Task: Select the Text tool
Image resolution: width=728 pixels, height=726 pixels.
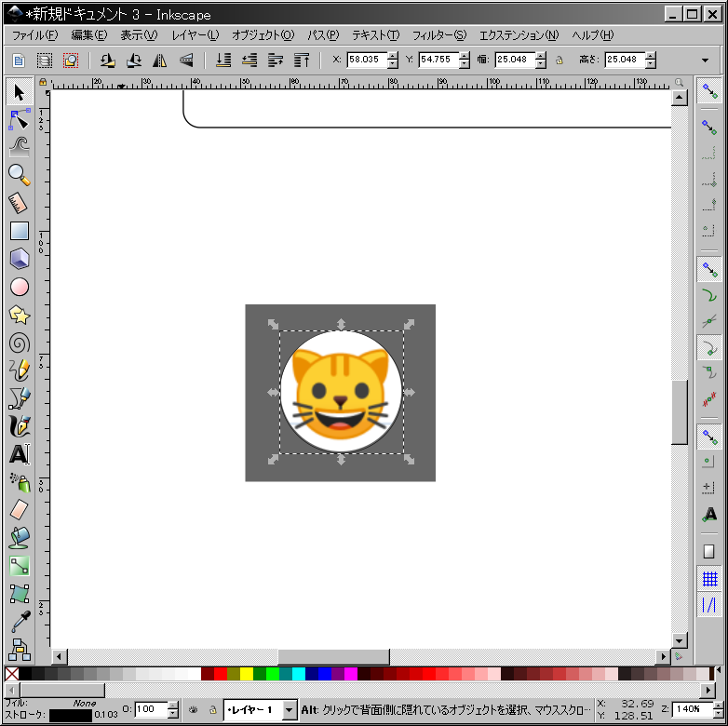Action: [x=19, y=454]
